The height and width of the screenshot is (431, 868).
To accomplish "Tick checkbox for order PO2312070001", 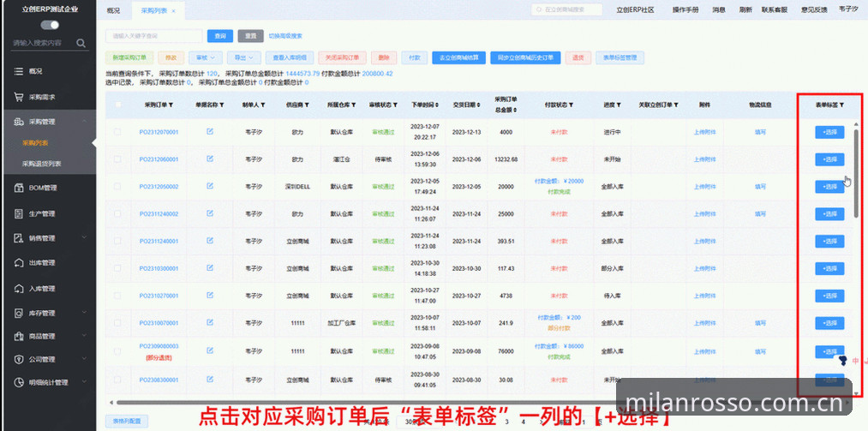I will click(x=117, y=132).
